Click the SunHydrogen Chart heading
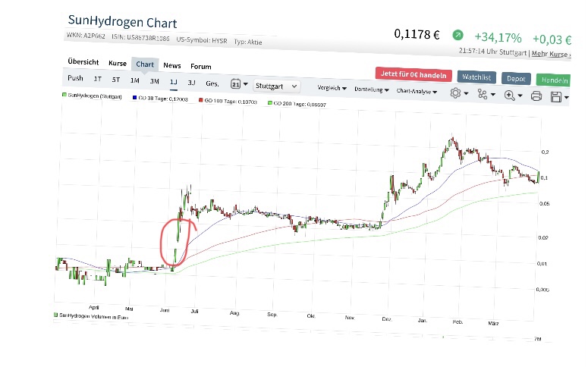The height and width of the screenshot is (367, 588). [x=122, y=22]
